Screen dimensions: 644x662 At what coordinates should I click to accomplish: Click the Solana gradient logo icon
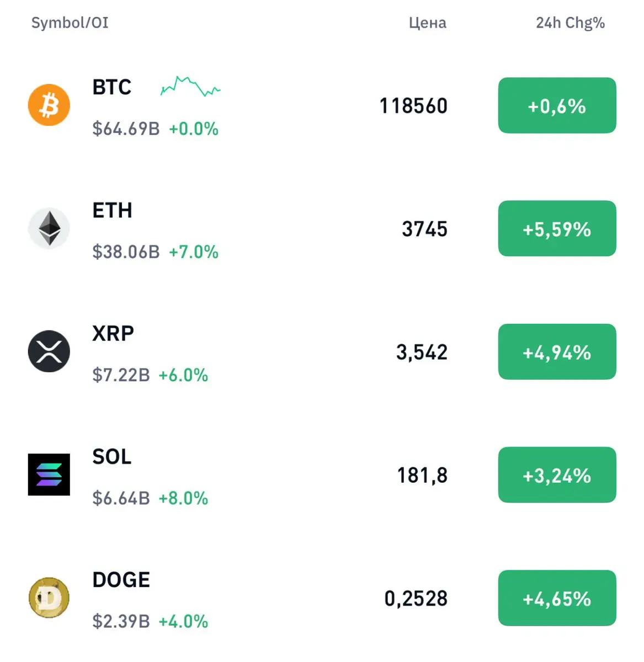49,474
